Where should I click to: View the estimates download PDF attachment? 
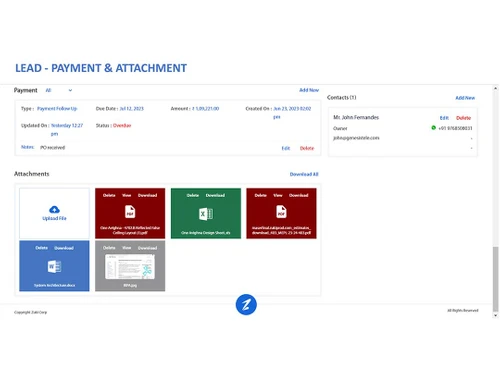[278, 195]
